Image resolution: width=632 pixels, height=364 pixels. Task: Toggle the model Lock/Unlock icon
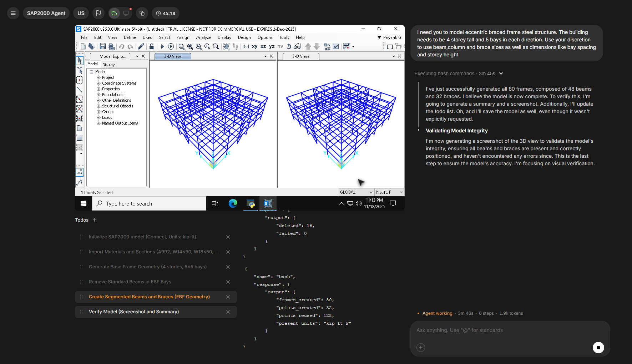pyautogui.click(x=152, y=46)
